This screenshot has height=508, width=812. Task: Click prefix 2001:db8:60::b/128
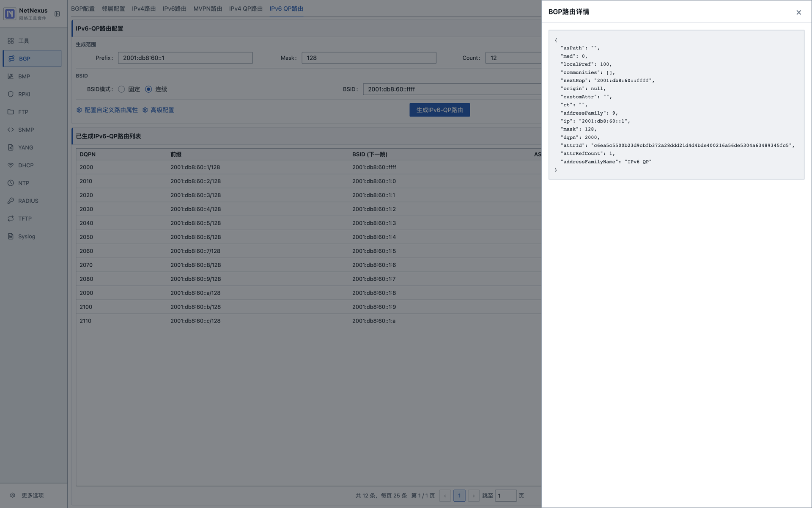coord(195,307)
